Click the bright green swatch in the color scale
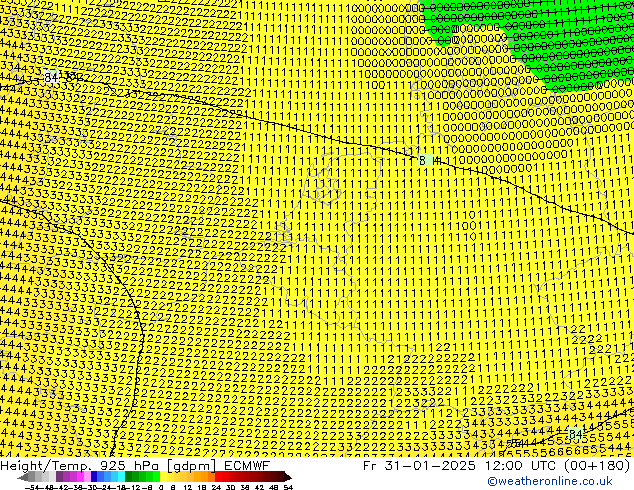 156,476
